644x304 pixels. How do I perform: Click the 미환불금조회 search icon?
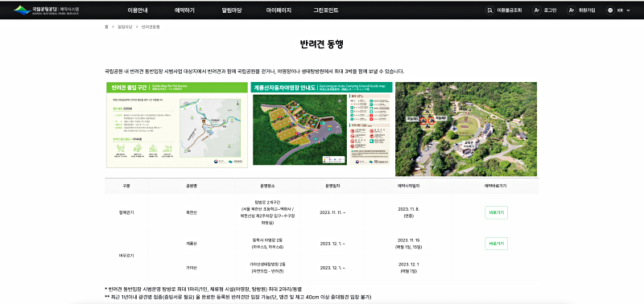489,10
